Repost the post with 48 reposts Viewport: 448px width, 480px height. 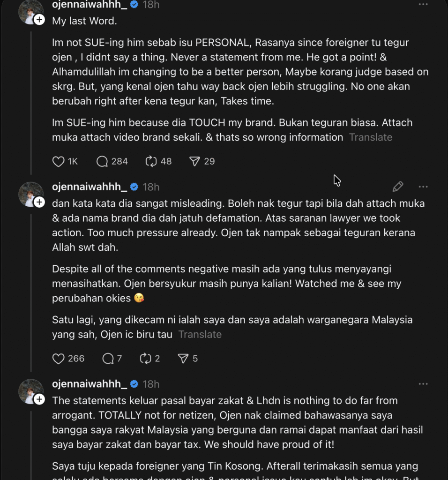[x=151, y=162]
